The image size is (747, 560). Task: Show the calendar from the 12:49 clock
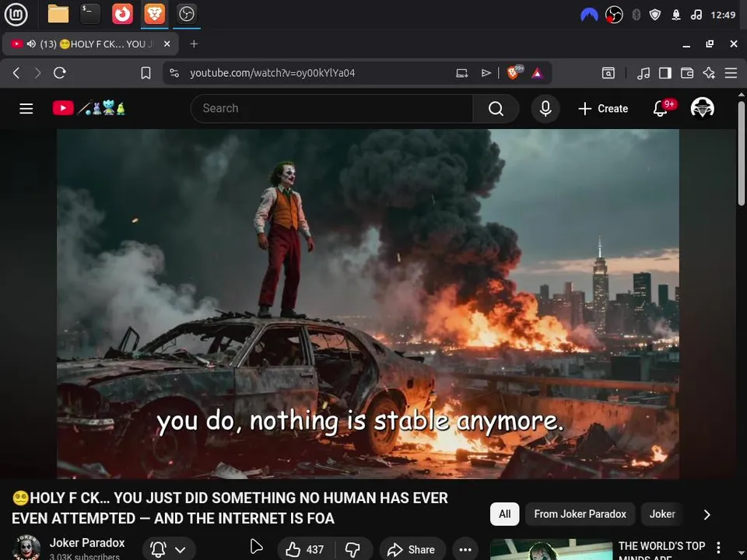[x=723, y=15]
